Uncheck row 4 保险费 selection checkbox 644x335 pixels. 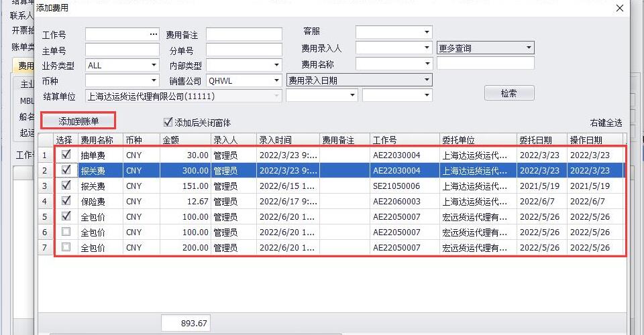pyautogui.click(x=66, y=201)
